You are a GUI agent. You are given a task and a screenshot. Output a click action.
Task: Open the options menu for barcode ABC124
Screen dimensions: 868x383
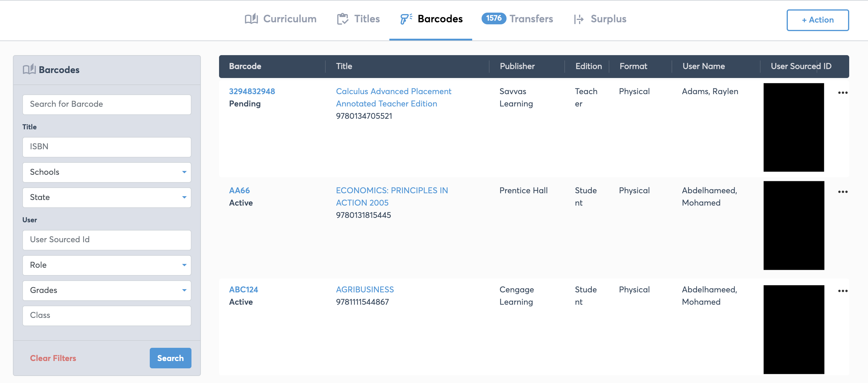(x=843, y=291)
